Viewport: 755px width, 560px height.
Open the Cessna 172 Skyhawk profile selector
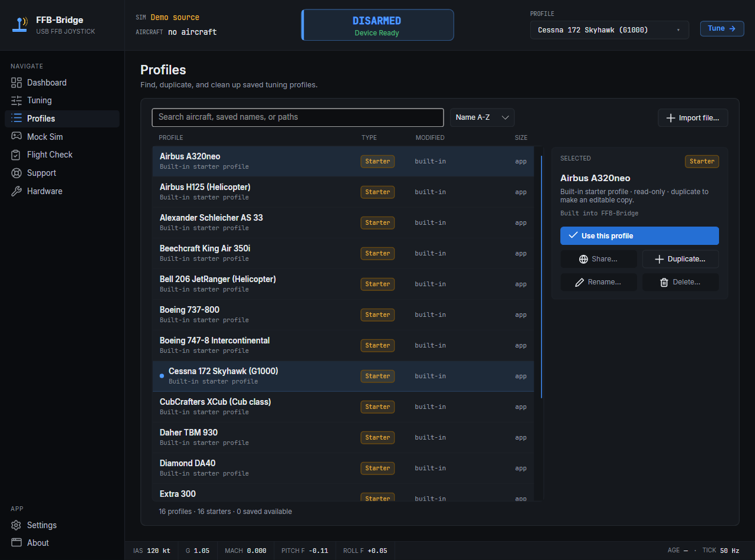click(x=609, y=30)
